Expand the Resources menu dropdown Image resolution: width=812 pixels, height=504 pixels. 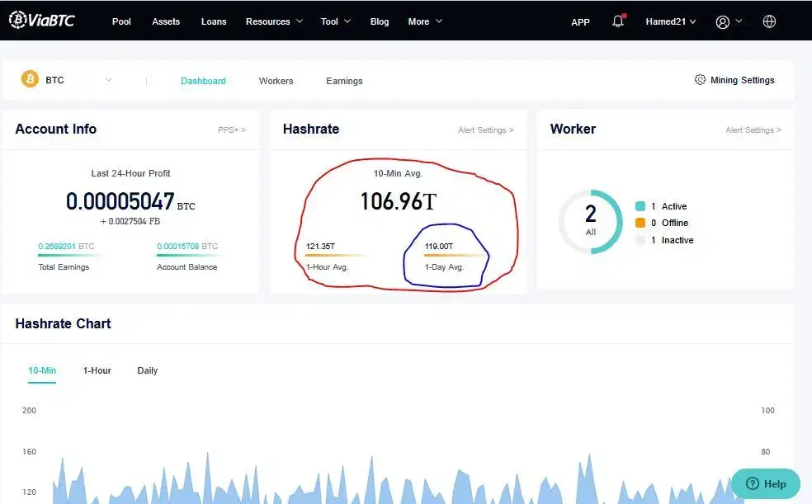[x=274, y=21]
